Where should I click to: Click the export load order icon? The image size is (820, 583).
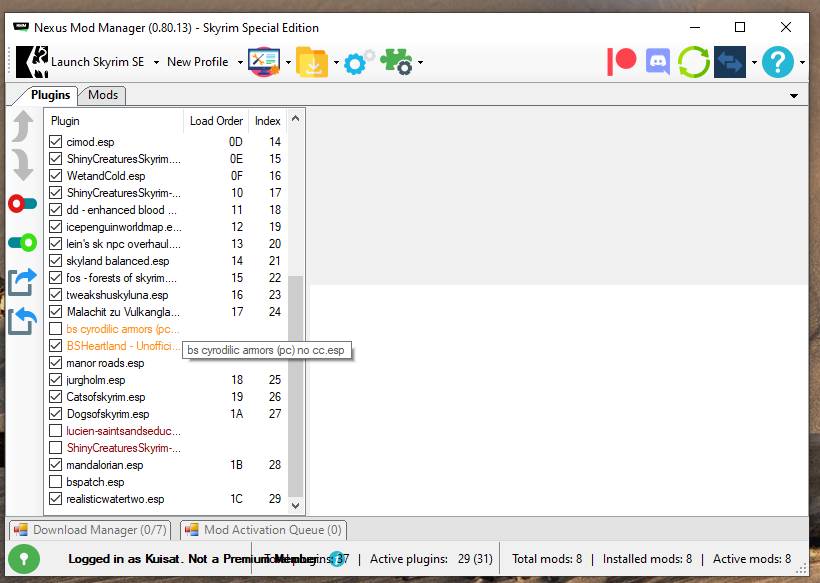pyautogui.click(x=22, y=282)
